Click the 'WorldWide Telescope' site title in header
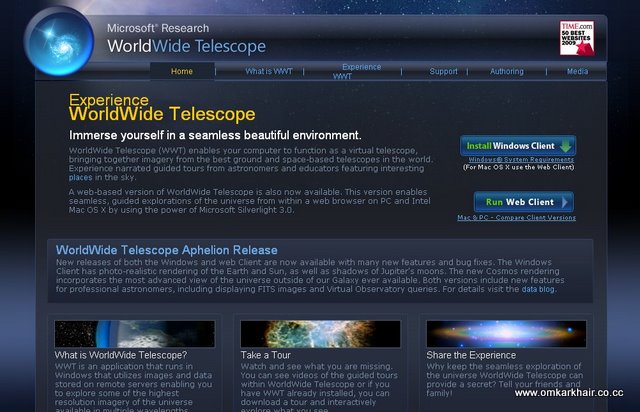Screen dimensions: 640x412 [x=186, y=46]
